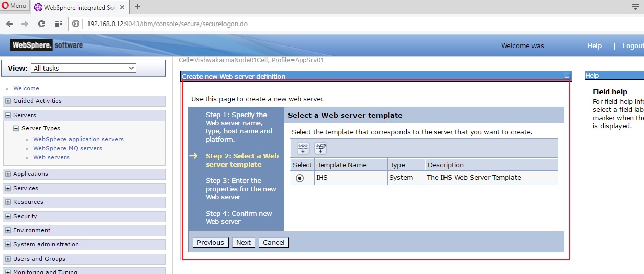Click Step 3: Enter the properties text
This screenshot has height=274, width=644.
click(240, 189)
